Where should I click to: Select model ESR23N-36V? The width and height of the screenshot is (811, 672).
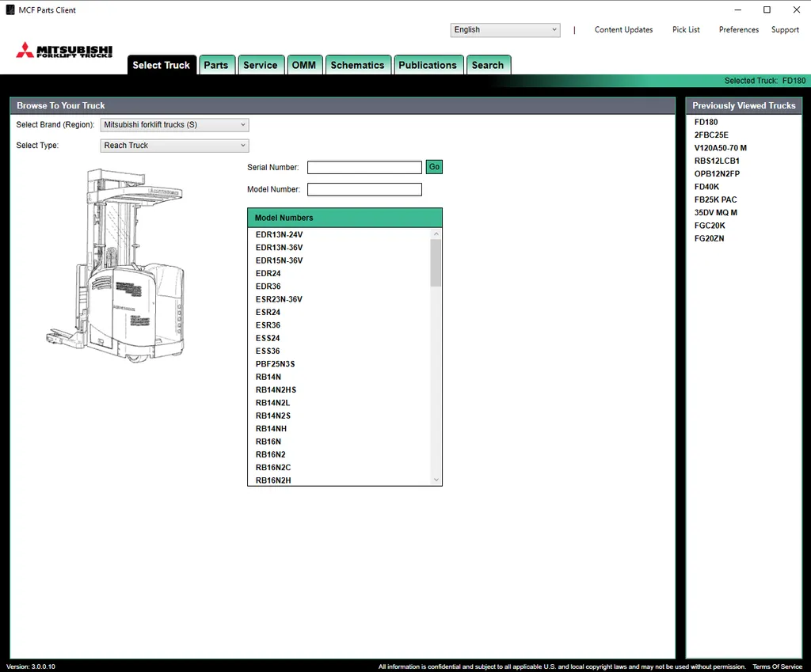coord(279,299)
